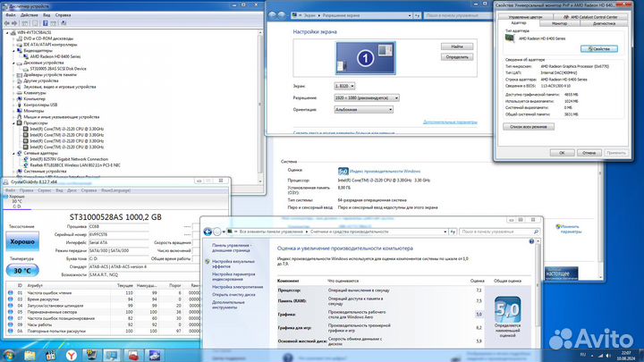This screenshot has width=644, height=362.
Task: Click the volume icon in system tray
Action: tap(608, 356)
